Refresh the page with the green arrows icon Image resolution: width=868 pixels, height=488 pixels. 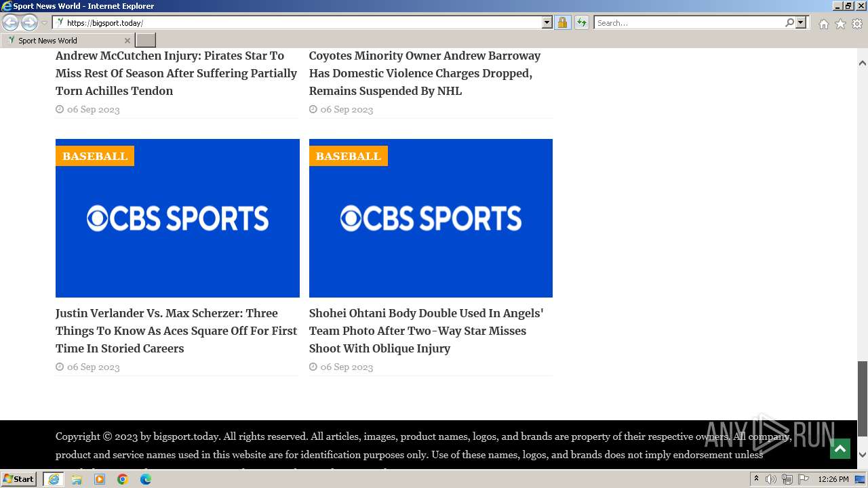coord(582,22)
